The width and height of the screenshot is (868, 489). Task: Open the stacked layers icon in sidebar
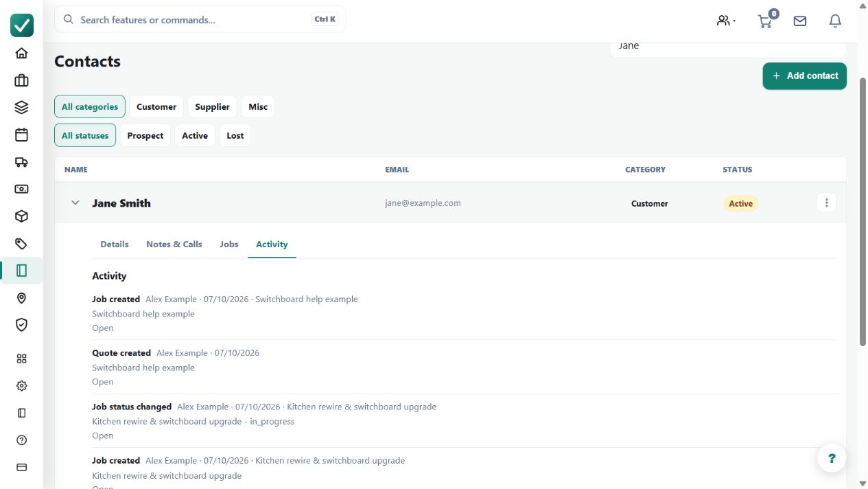click(21, 108)
